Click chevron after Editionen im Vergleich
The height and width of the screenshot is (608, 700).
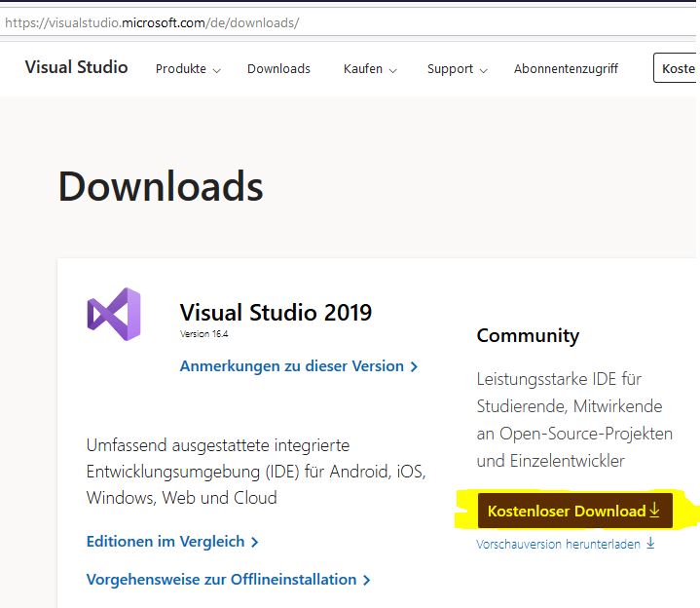254,543
